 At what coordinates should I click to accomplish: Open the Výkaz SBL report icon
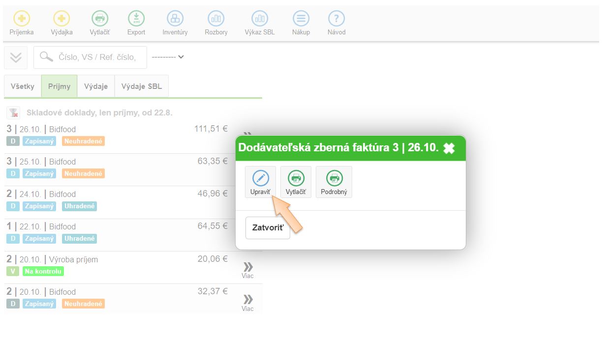260,19
